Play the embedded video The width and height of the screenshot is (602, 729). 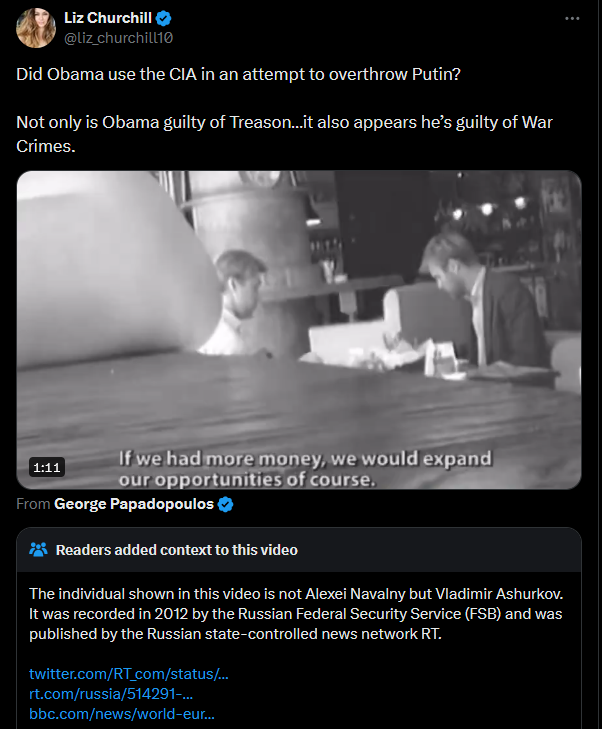[x=299, y=330]
